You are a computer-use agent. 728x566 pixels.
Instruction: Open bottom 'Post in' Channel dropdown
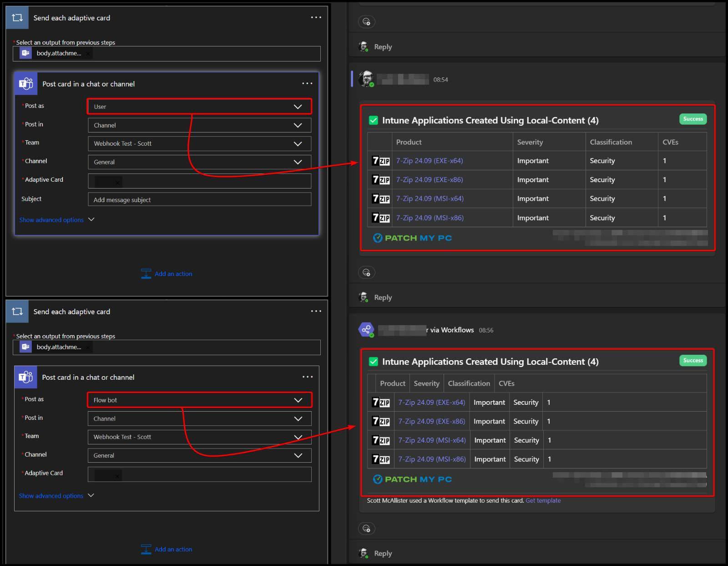point(199,418)
